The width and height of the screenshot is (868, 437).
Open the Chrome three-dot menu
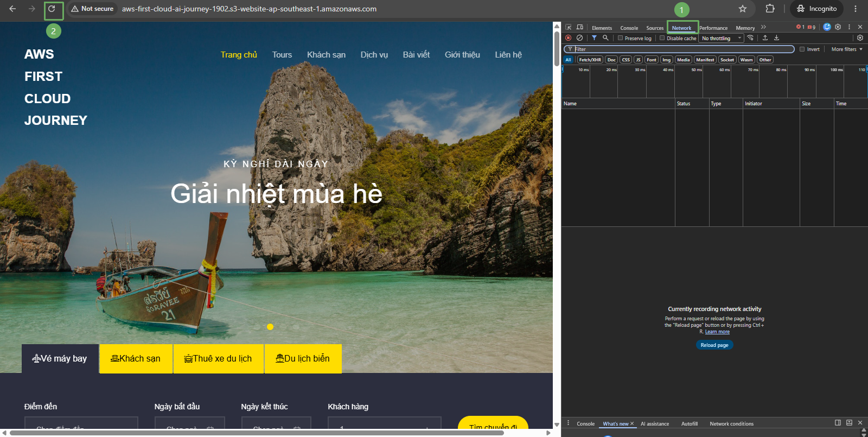tap(856, 9)
